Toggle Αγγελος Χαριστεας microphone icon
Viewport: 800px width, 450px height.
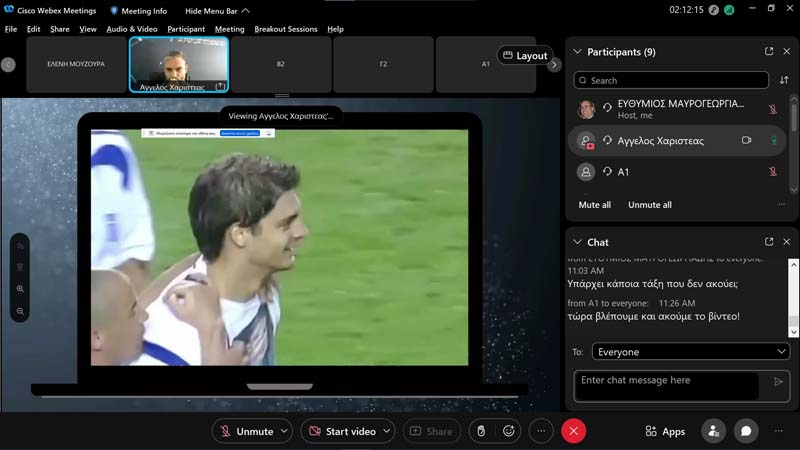click(x=774, y=140)
